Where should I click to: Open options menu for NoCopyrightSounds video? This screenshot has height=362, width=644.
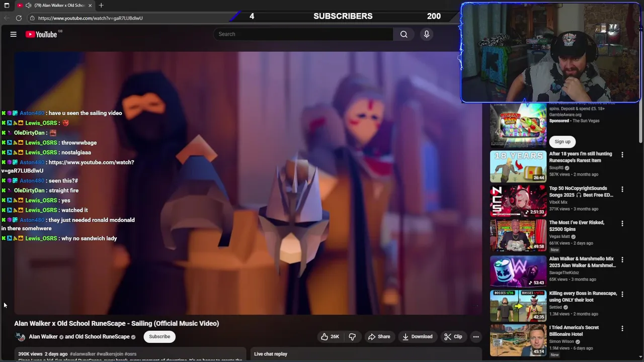tap(622, 190)
